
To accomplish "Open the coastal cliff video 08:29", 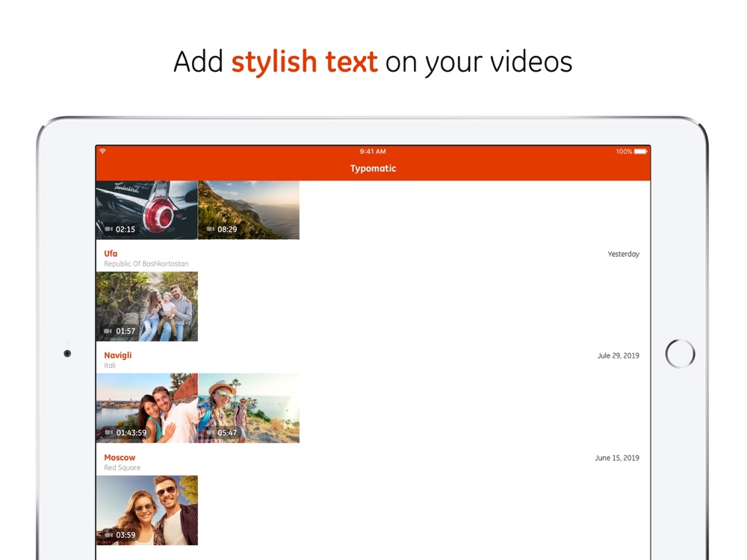I will pyautogui.click(x=249, y=210).
